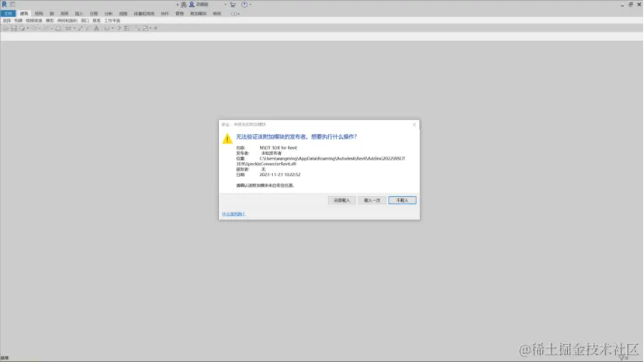Switch to the 附加模块 ribbon tab

198,13
